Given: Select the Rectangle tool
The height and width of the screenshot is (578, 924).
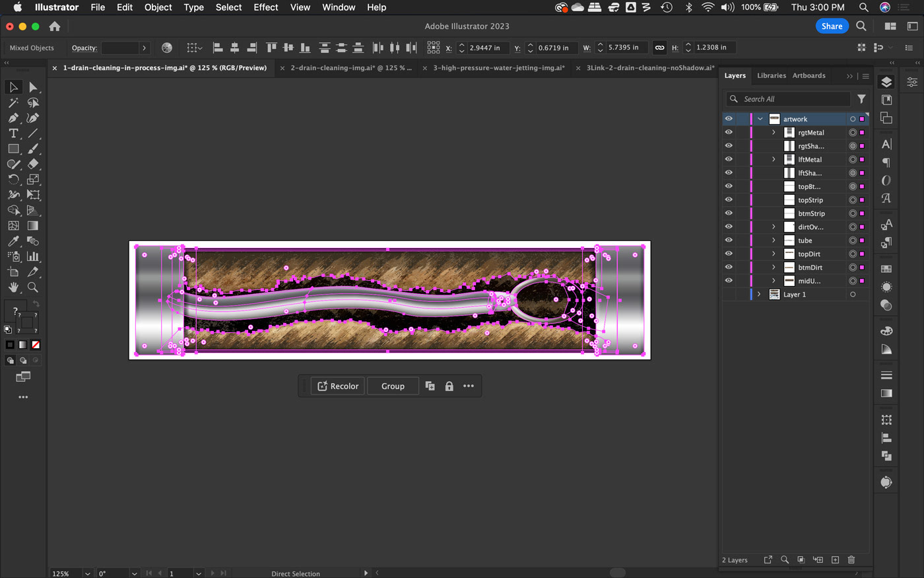Looking at the screenshot, I should tap(13, 149).
